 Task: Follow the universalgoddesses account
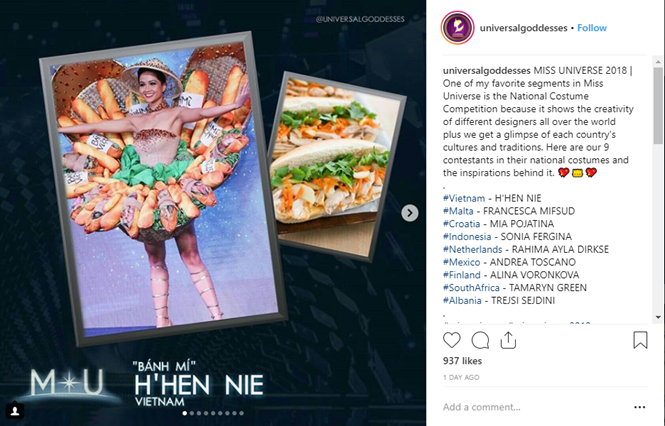click(592, 28)
